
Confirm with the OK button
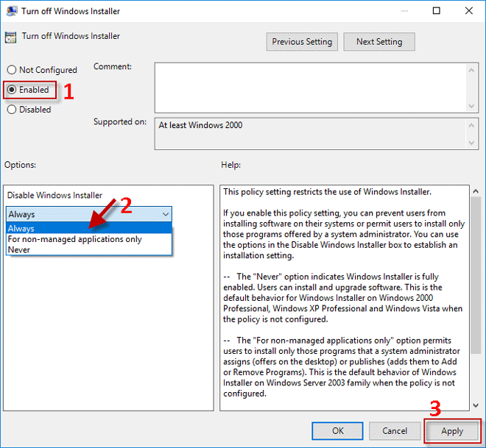pos(337,431)
